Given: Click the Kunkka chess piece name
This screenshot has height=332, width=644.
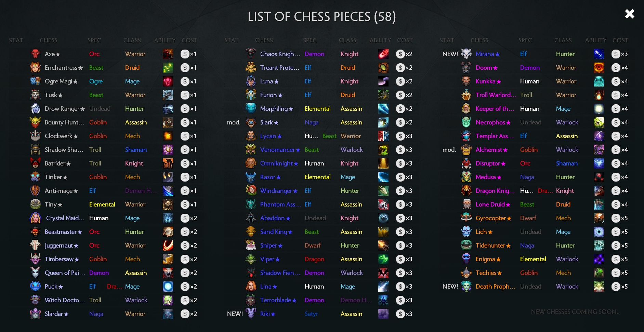Looking at the screenshot, I should click(x=485, y=81).
